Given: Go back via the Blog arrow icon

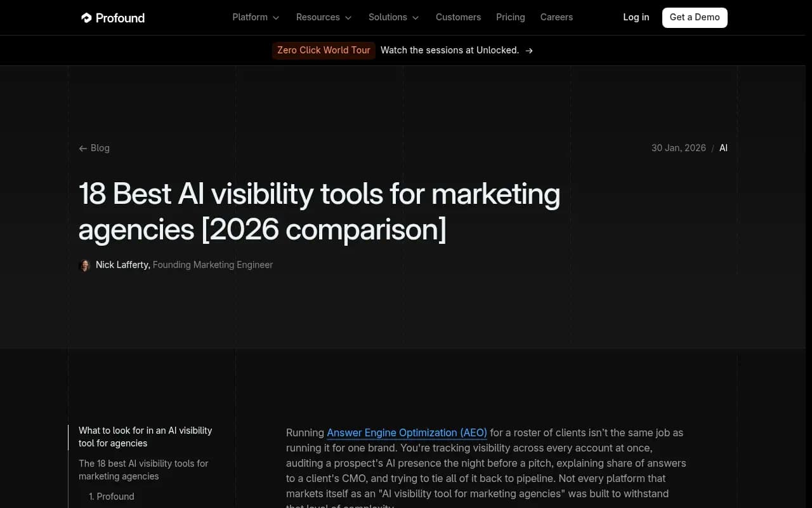Looking at the screenshot, I should tap(82, 149).
